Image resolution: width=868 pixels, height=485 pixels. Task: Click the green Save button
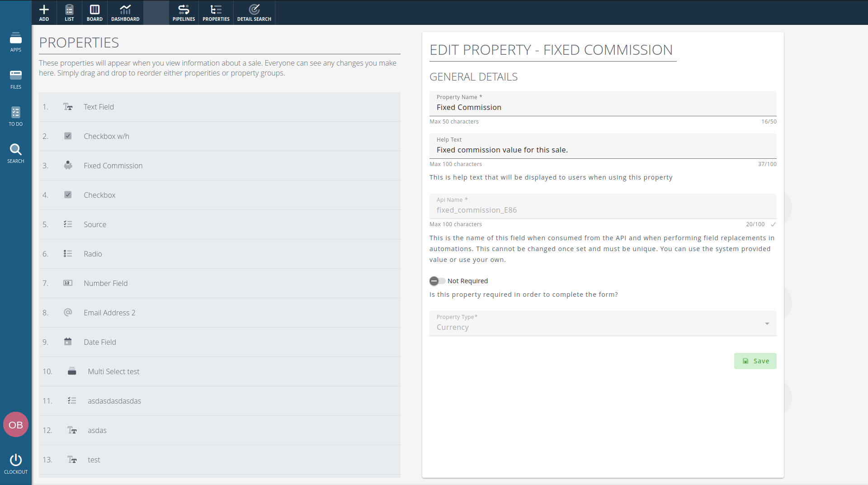point(755,361)
